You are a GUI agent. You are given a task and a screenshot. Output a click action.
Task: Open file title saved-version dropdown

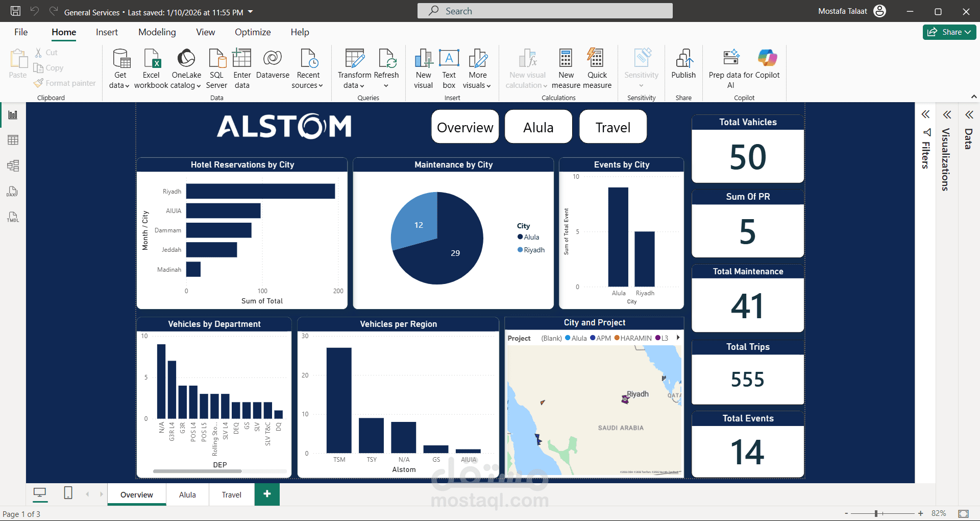coord(251,12)
